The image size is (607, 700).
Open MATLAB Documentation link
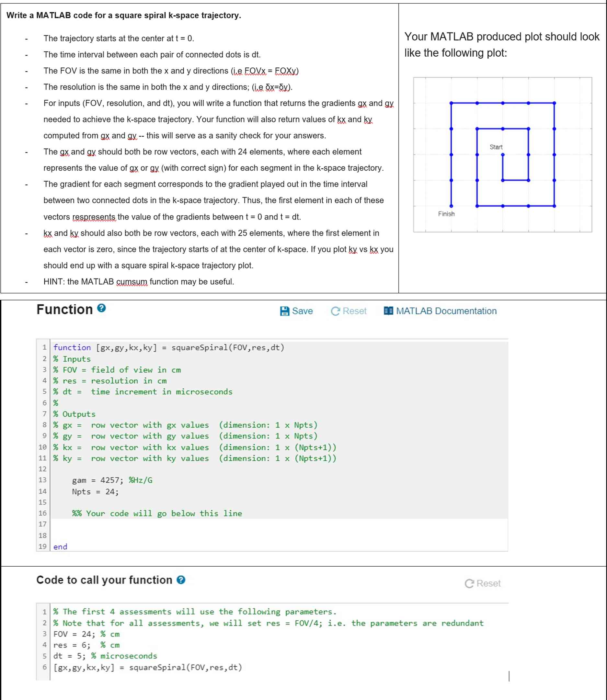tap(447, 311)
